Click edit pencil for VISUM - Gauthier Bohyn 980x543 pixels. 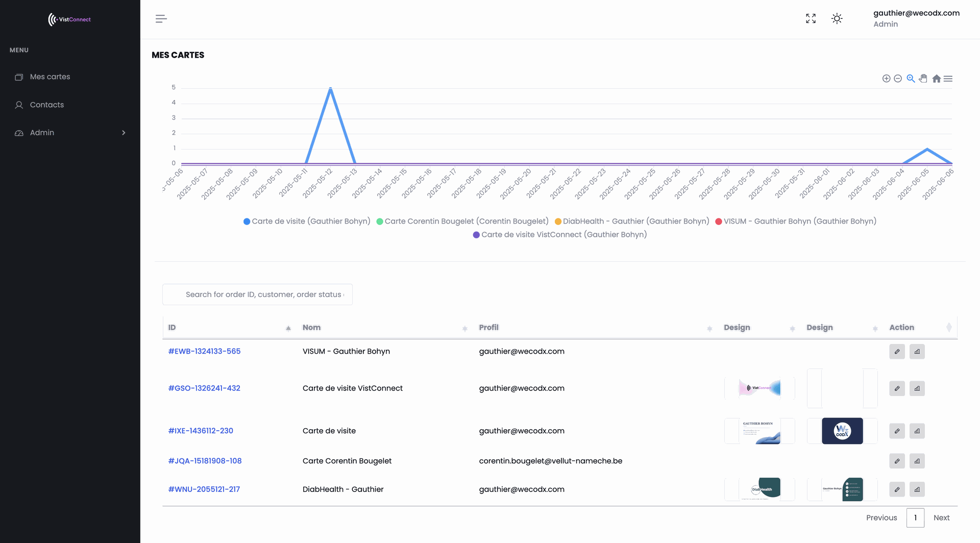pyautogui.click(x=897, y=352)
